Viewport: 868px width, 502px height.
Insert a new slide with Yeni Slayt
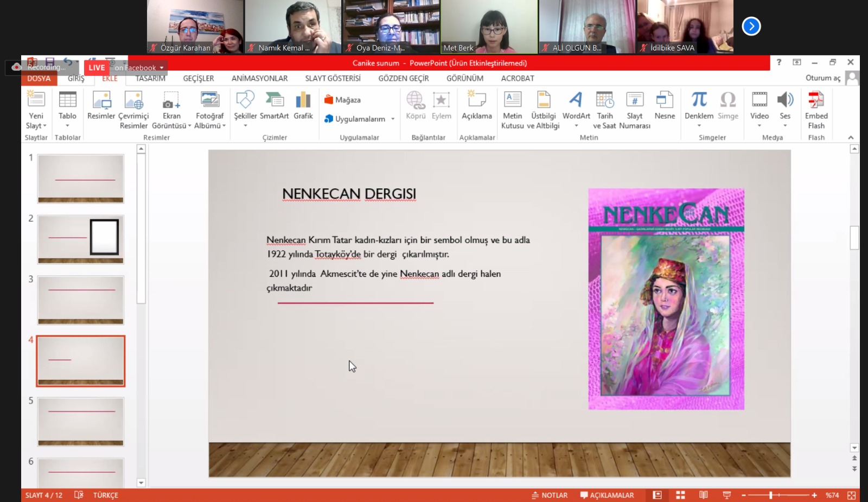[x=36, y=111]
